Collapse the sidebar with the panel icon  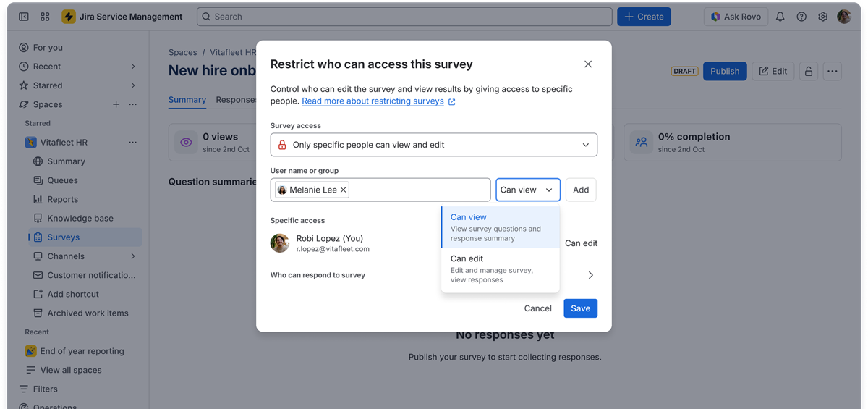[x=24, y=17]
